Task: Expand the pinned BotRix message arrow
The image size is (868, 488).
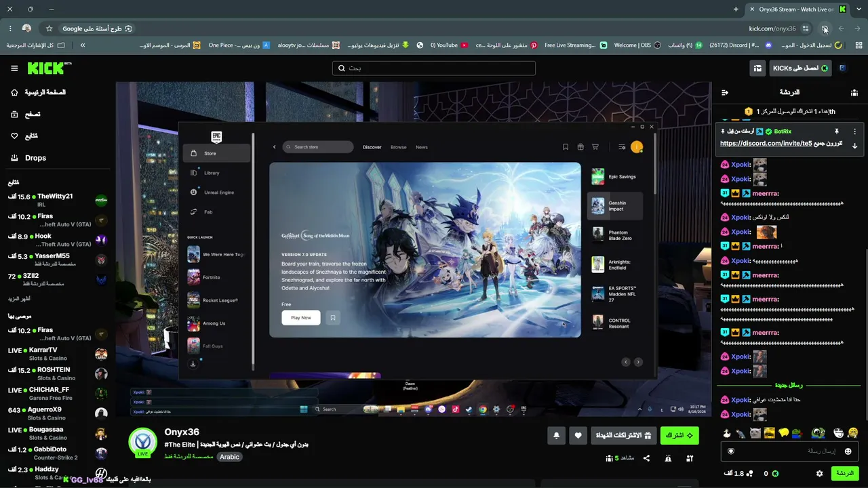Action: click(x=854, y=145)
